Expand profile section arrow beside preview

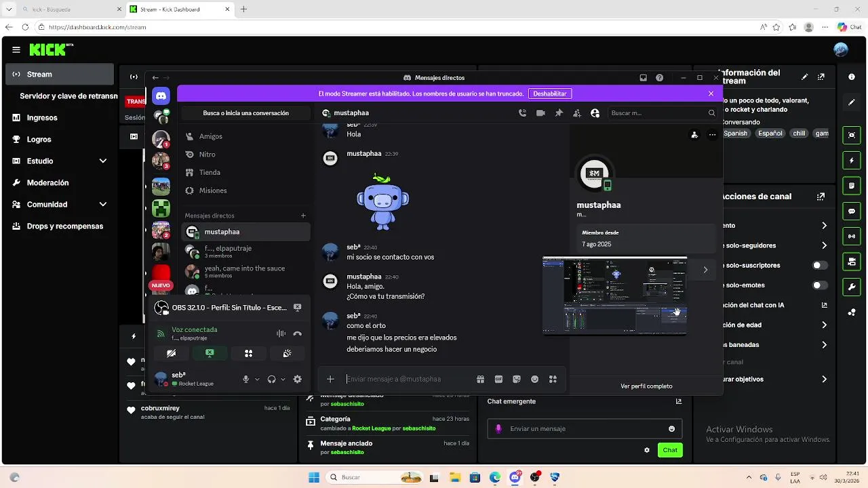[x=705, y=270]
